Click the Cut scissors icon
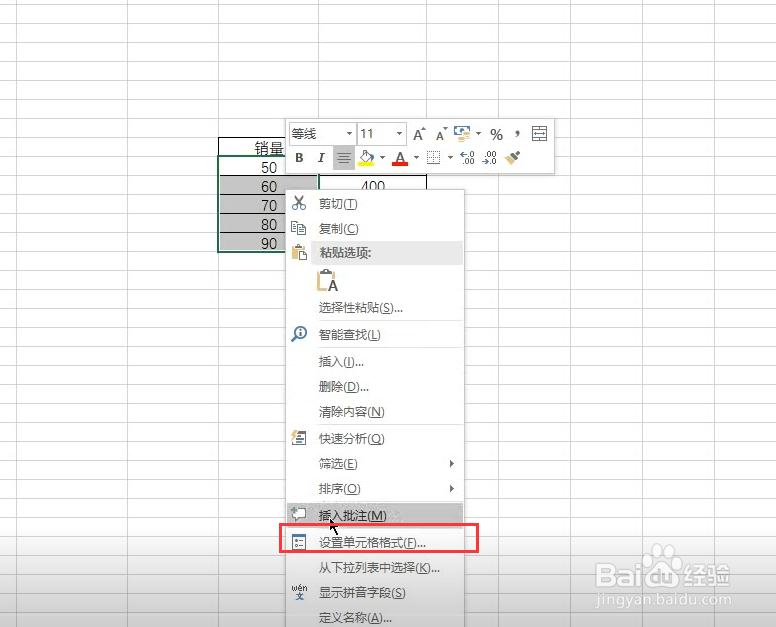 tap(299, 203)
